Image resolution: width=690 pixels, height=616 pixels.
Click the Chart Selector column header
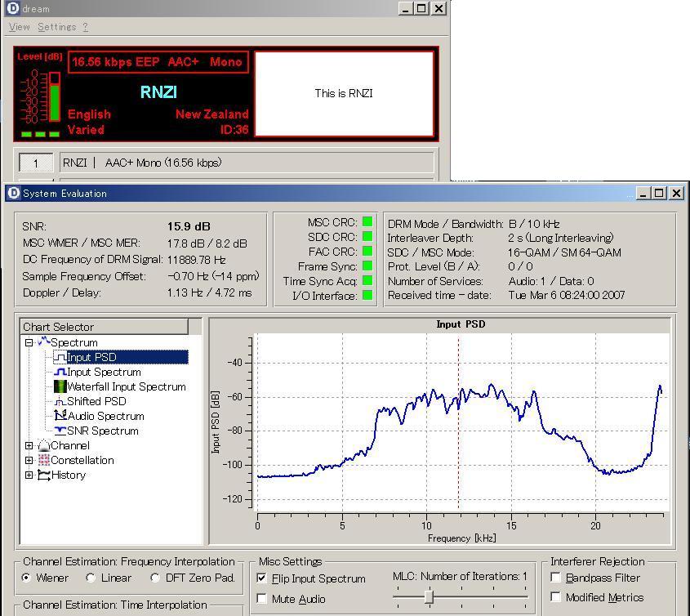pyautogui.click(x=105, y=327)
